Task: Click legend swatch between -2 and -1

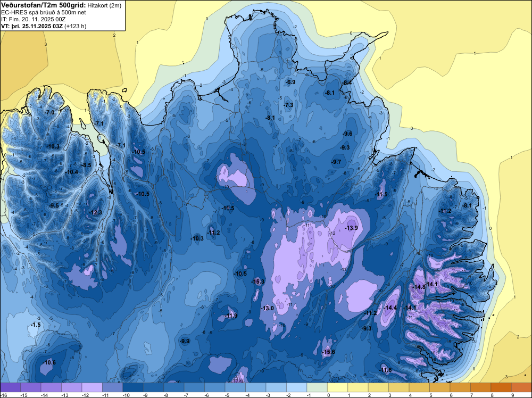Action: click(x=296, y=387)
